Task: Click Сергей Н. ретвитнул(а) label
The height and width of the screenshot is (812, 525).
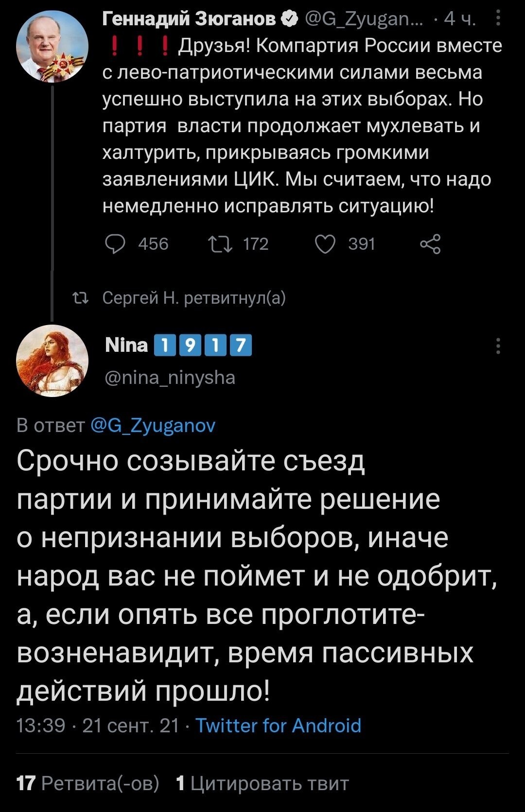Action: [194, 297]
